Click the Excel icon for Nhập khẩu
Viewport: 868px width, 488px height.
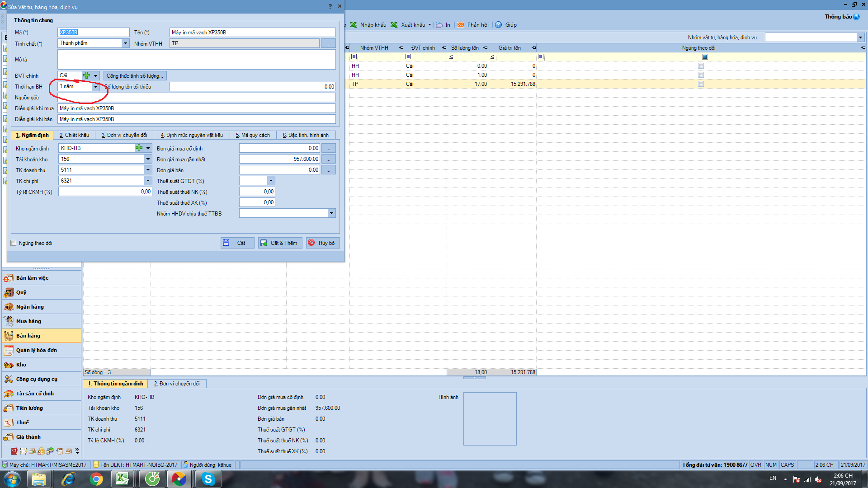pyautogui.click(x=353, y=25)
